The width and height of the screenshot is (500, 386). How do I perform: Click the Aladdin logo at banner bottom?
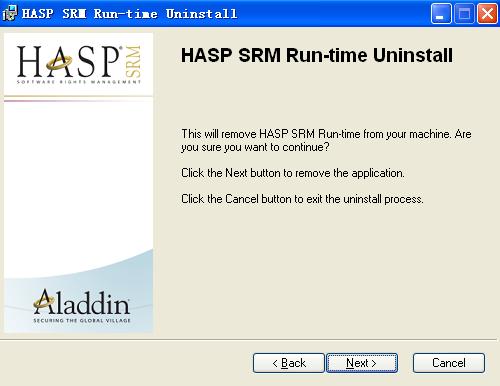click(82, 305)
